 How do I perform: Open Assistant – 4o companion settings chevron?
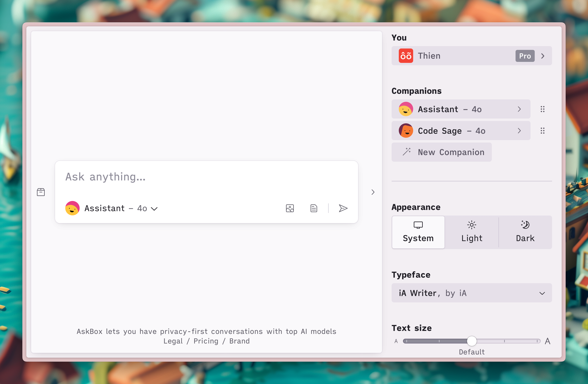[x=519, y=109]
